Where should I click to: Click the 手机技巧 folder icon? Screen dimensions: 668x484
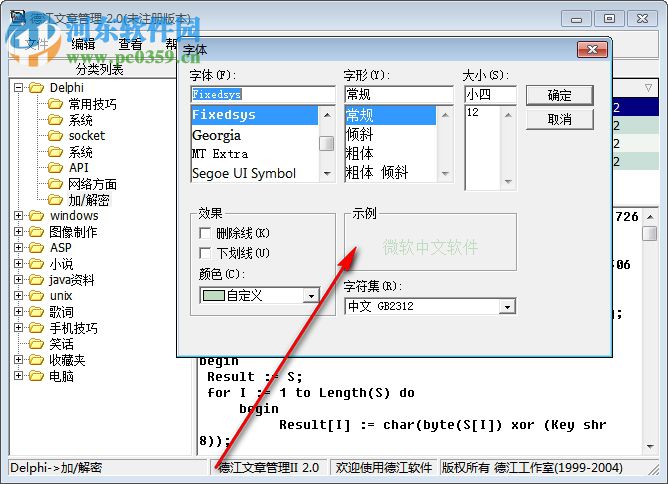tap(37, 328)
